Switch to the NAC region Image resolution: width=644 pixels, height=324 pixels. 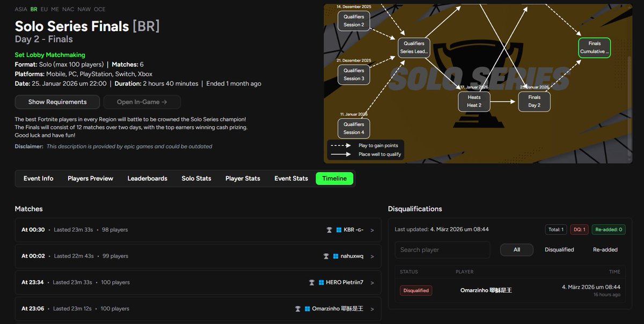tap(68, 9)
